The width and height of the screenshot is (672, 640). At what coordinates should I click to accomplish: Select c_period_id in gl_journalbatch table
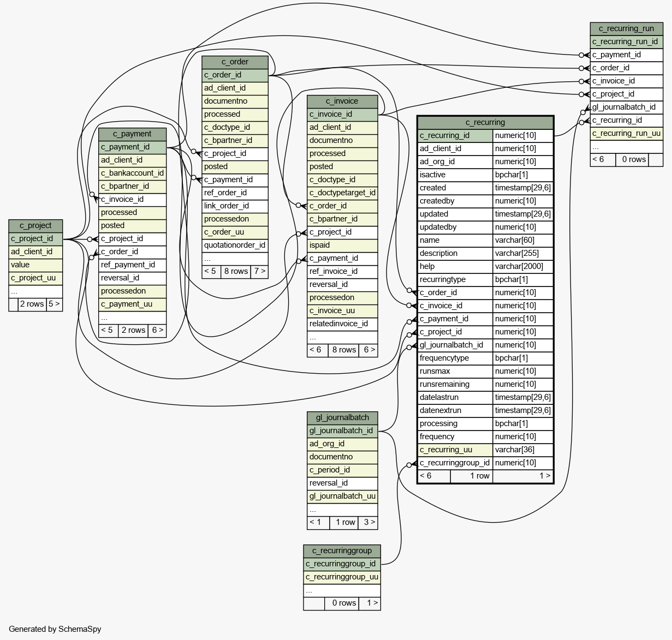(x=342, y=470)
